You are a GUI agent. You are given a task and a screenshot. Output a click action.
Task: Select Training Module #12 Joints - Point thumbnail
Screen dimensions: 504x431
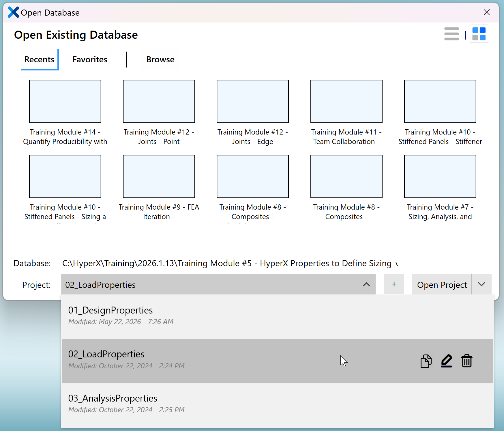(159, 101)
